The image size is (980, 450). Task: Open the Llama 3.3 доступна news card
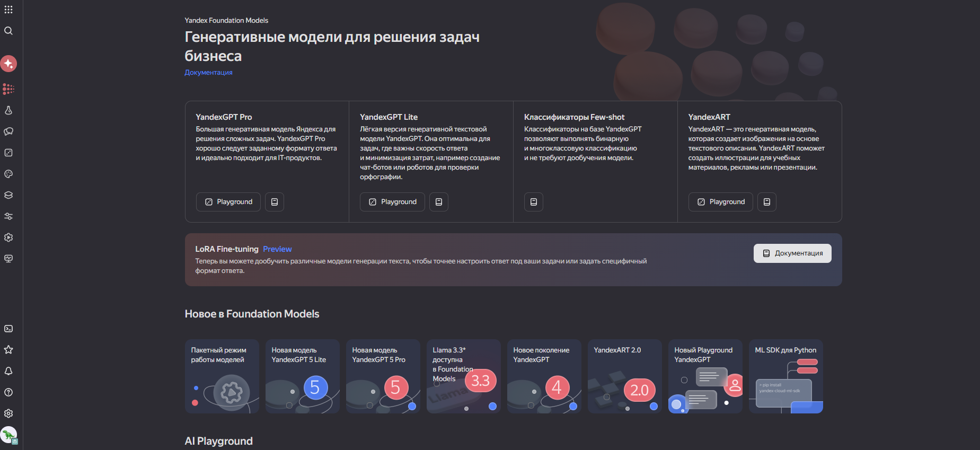464,376
